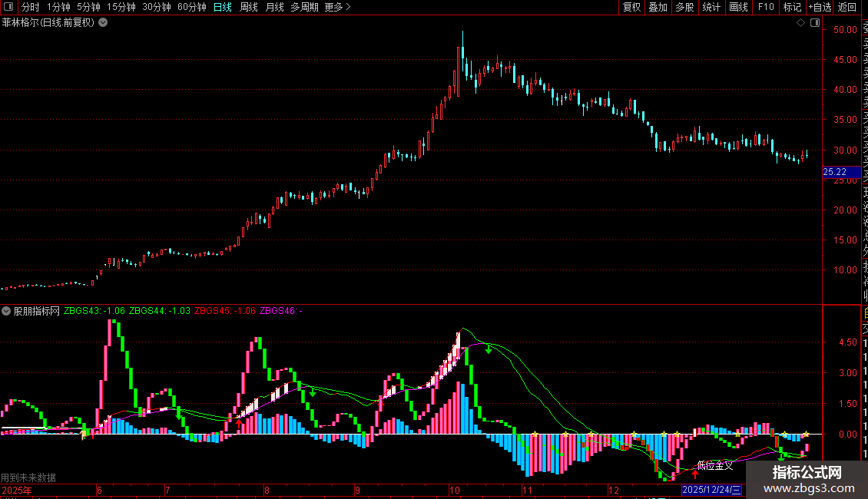Screen dimensions: 868x499
Task: Select the 60分钟 period
Action: [x=192, y=7]
